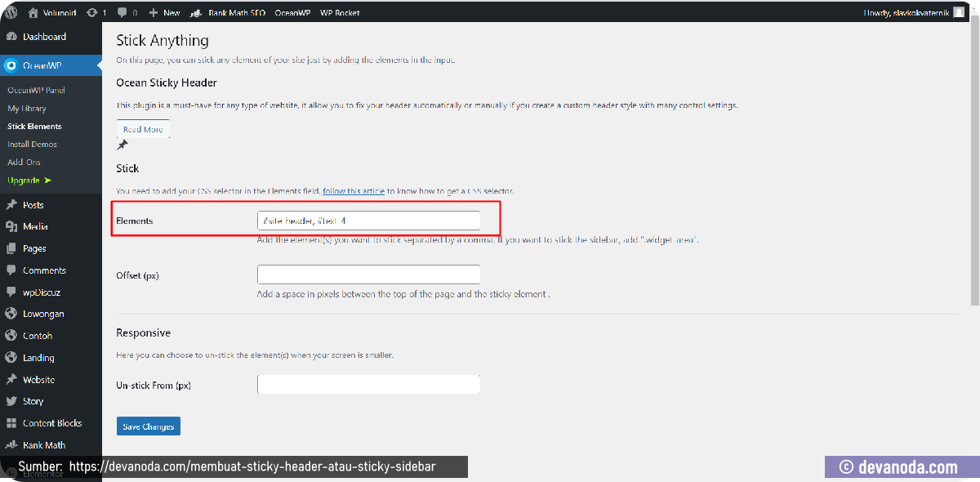This screenshot has width=980, height=482.
Task: Focus the Elements CSS selector field
Action: tap(368, 221)
